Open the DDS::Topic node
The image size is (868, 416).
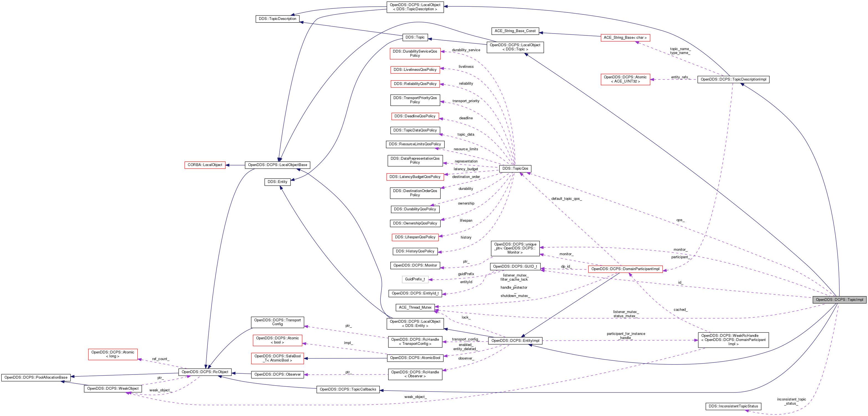click(x=415, y=37)
